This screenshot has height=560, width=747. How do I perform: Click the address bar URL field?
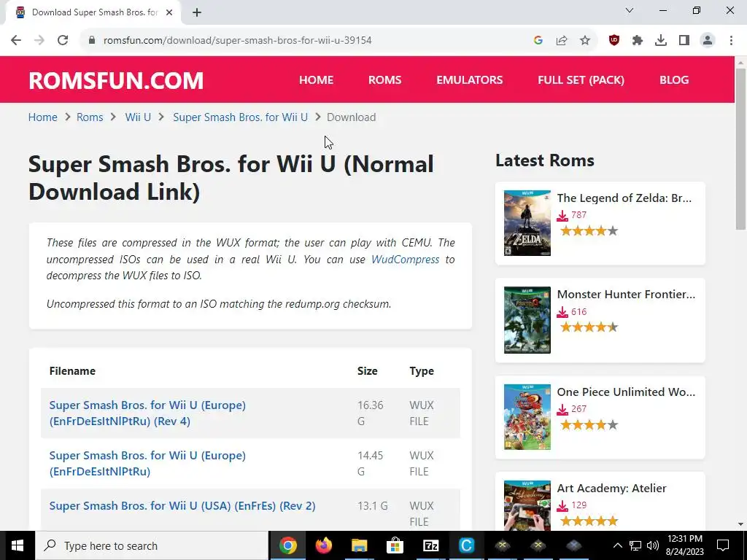tap(305, 41)
